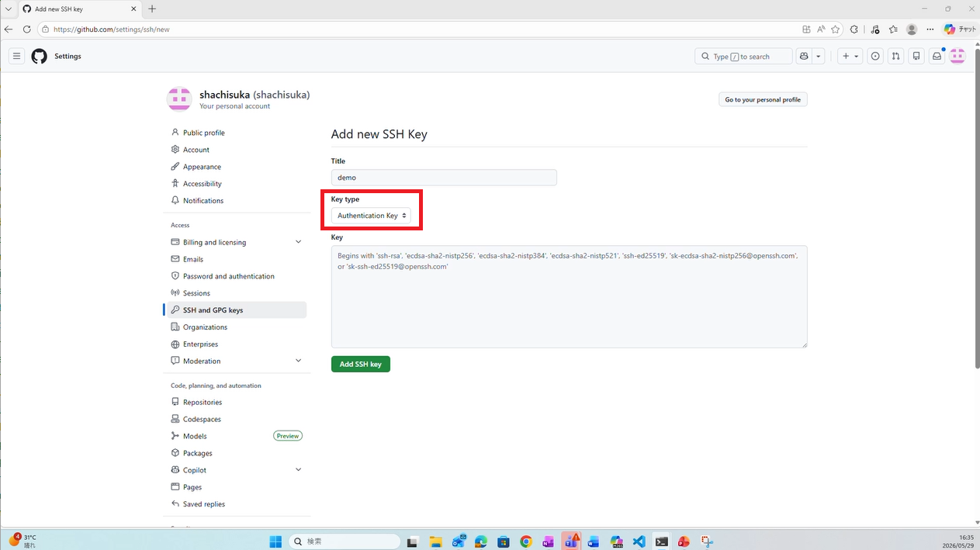
Task: Expand the Copilot dropdown arrow in header
Action: [819, 56]
